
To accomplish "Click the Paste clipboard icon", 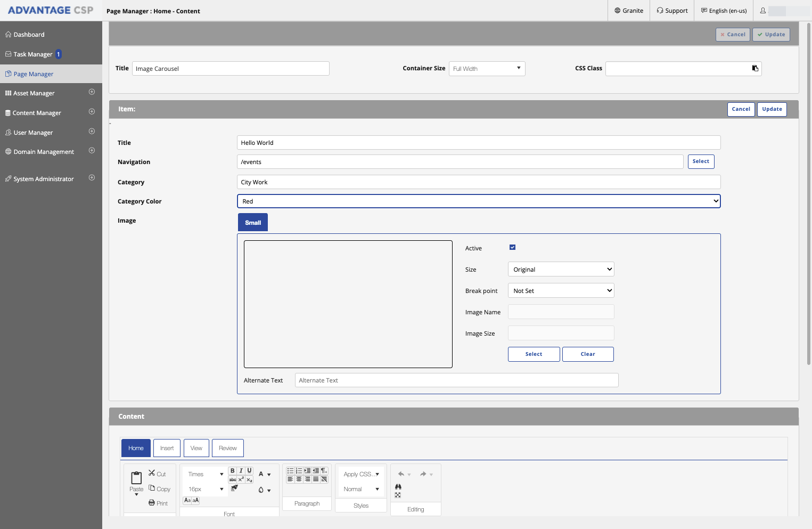I will pos(136,477).
